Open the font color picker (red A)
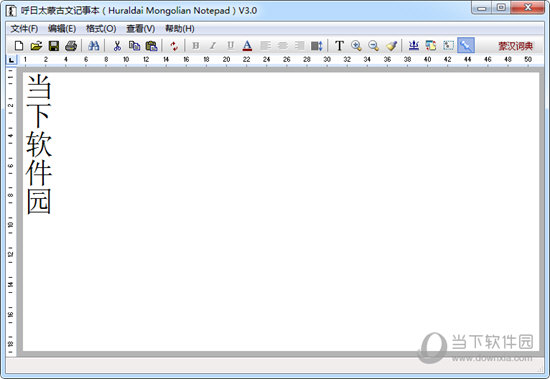 coord(247,46)
